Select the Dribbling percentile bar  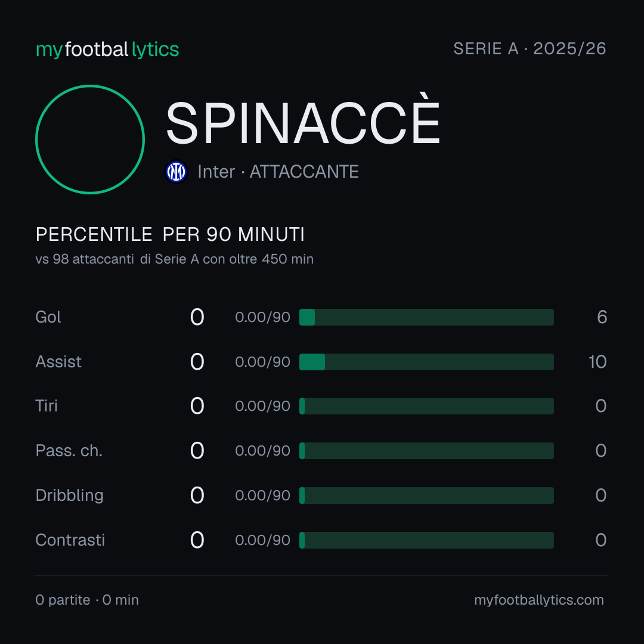pos(426,496)
